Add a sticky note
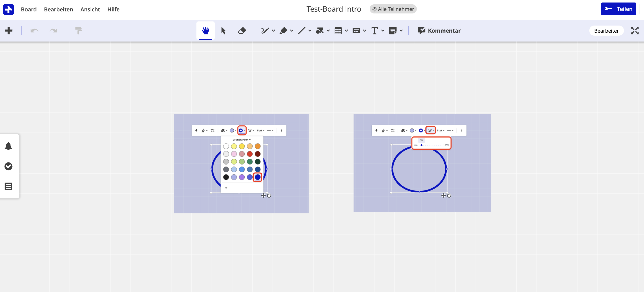 [x=393, y=30]
